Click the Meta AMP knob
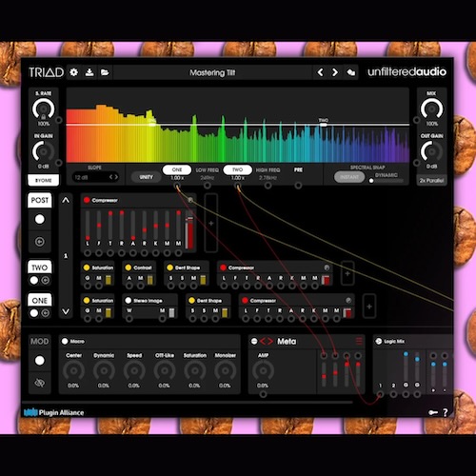 pos(263,370)
